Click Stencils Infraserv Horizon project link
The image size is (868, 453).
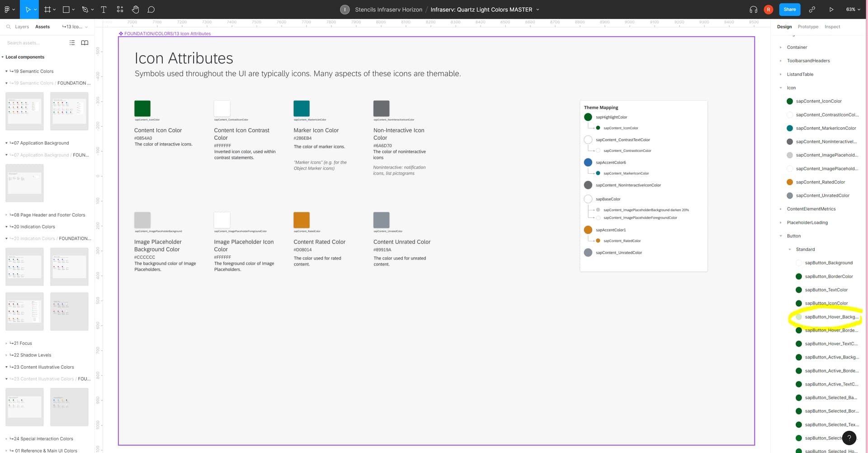[388, 10]
